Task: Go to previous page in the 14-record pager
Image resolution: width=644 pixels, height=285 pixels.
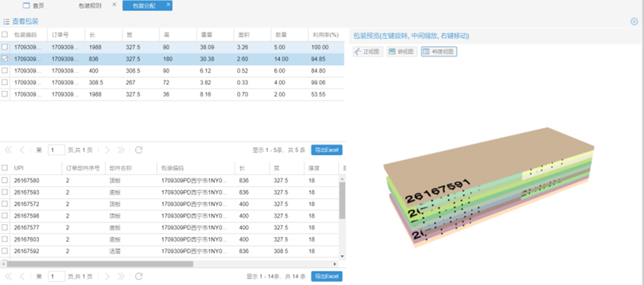Action: (22, 277)
